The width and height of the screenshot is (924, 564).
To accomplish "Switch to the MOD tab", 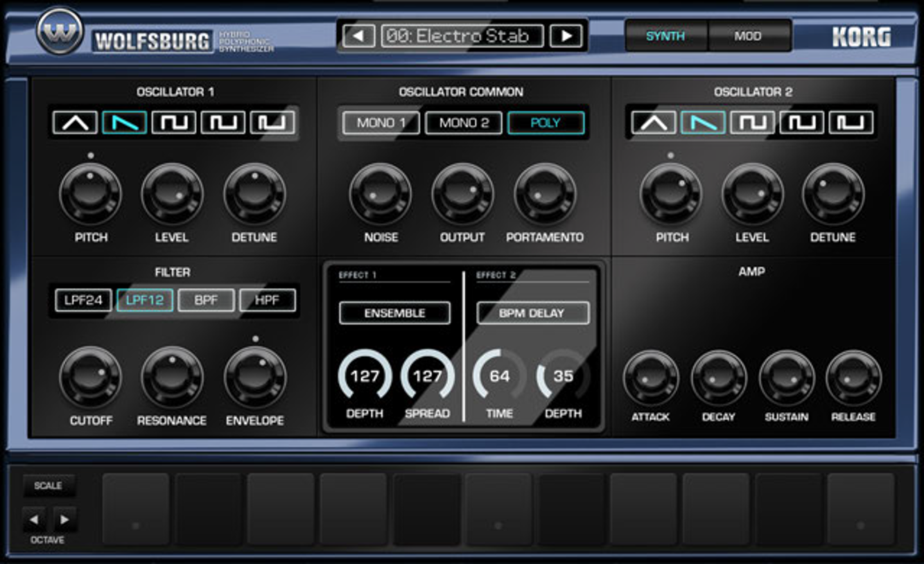I will click(x=748, y=36).
